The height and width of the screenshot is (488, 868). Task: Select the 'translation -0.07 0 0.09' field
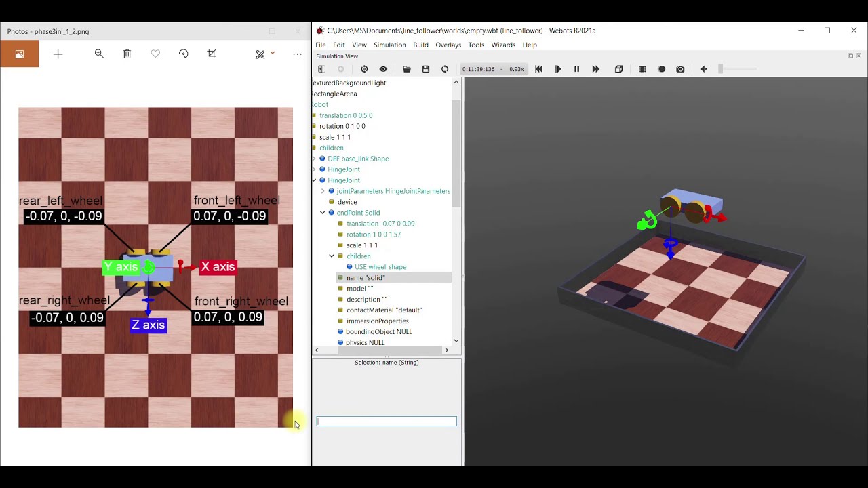(380, 224)
